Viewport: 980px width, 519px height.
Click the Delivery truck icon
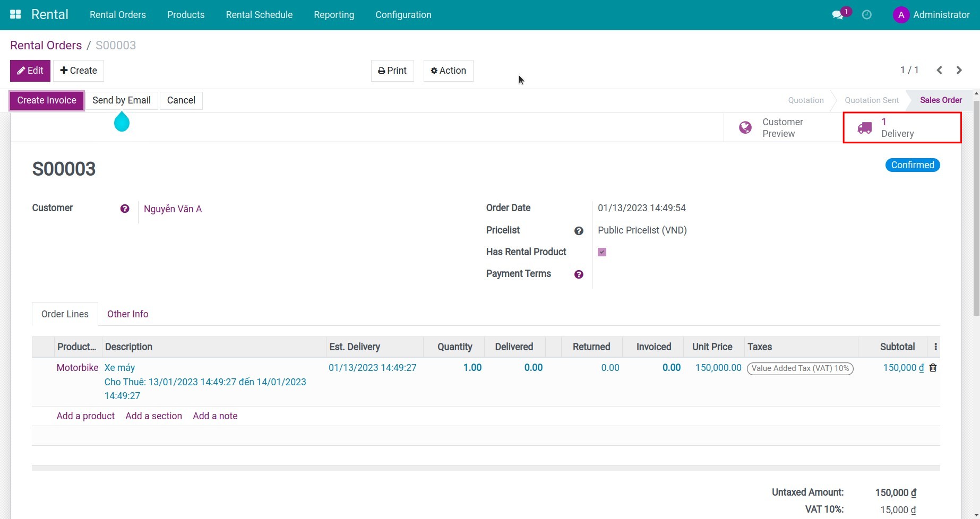pyautogui.click(x=864, y=128)
